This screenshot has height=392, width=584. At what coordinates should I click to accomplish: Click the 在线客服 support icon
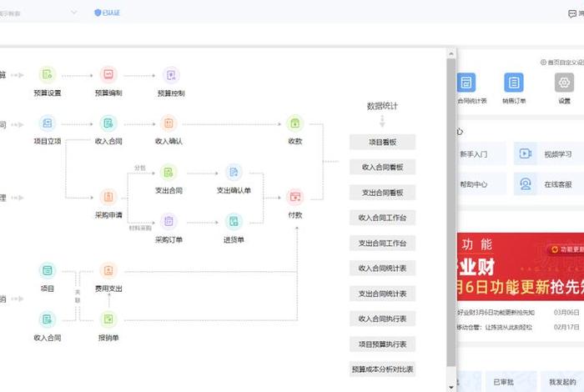(526, 183)
